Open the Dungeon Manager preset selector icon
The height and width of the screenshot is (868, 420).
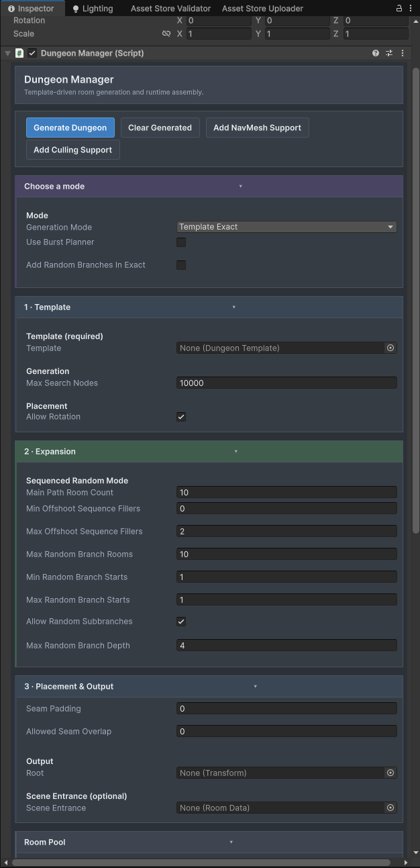pyautogui.click(x=389, y=53)
